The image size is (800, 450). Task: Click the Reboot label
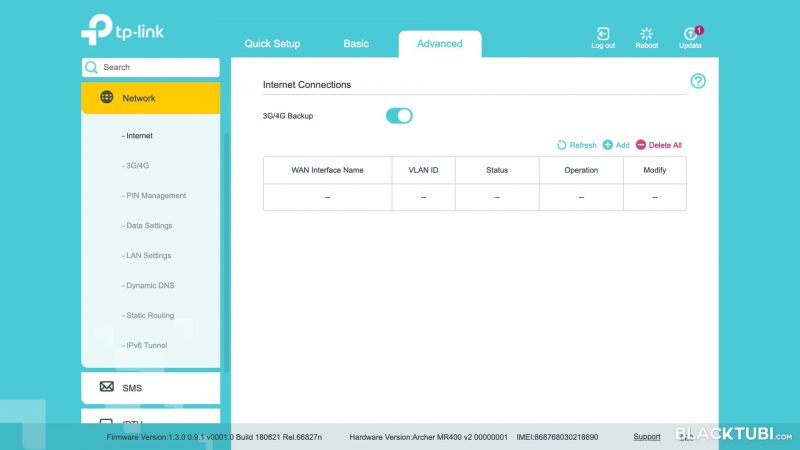[646, 45]
